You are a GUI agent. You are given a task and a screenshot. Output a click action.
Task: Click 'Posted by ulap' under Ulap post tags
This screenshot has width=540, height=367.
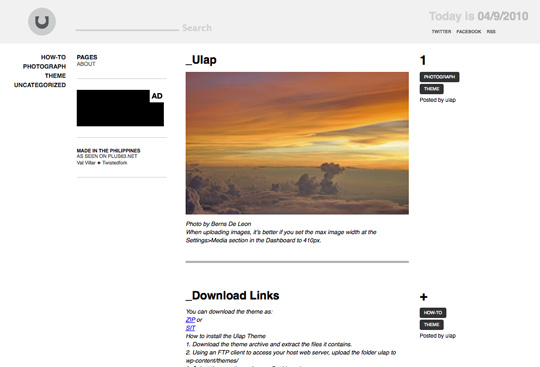438,100
